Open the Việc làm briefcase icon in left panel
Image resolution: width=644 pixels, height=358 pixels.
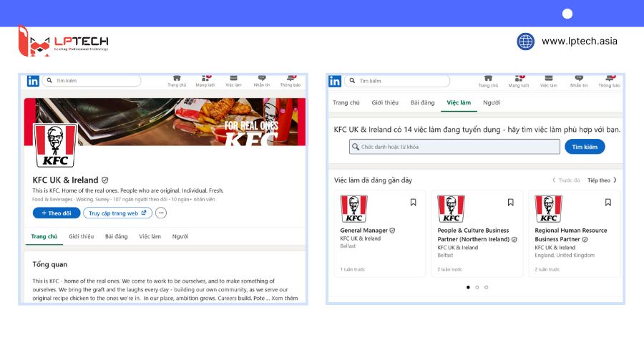pos(233,80)
